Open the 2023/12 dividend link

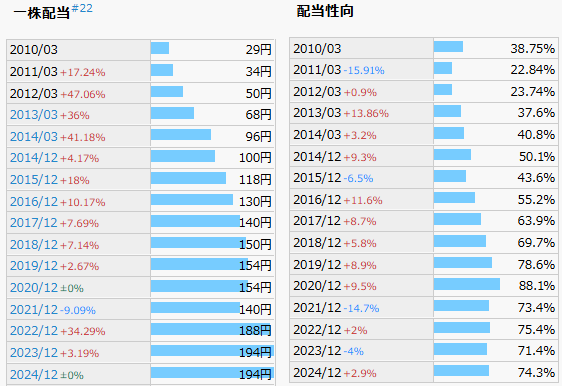point(34,352)
